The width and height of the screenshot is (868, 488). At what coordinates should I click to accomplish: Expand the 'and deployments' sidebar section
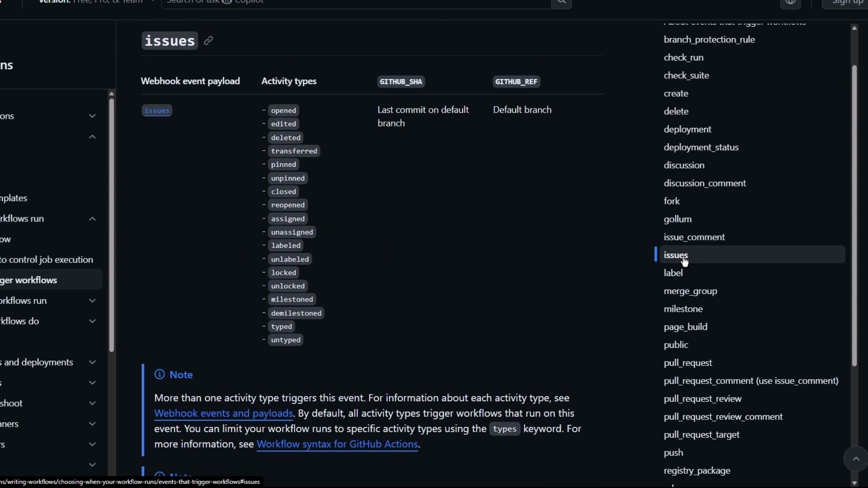pyautogui.click(x=92, y=362)
